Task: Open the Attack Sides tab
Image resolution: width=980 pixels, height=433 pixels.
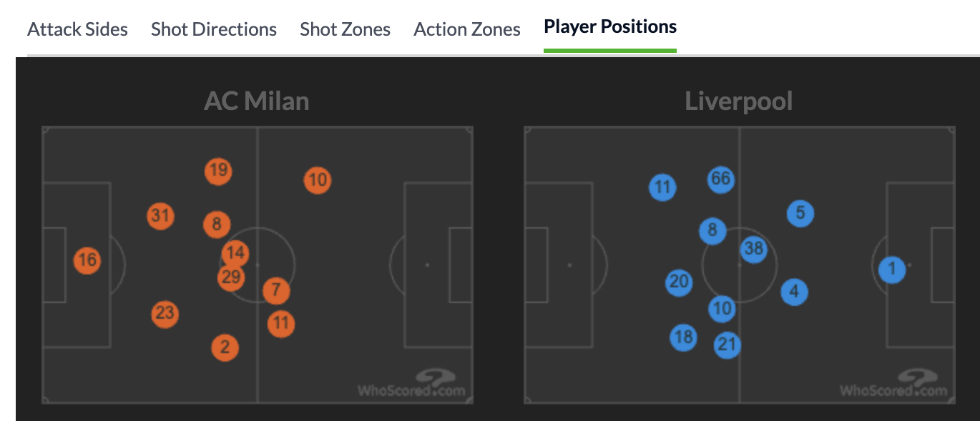Action: [x=77, y=29]
